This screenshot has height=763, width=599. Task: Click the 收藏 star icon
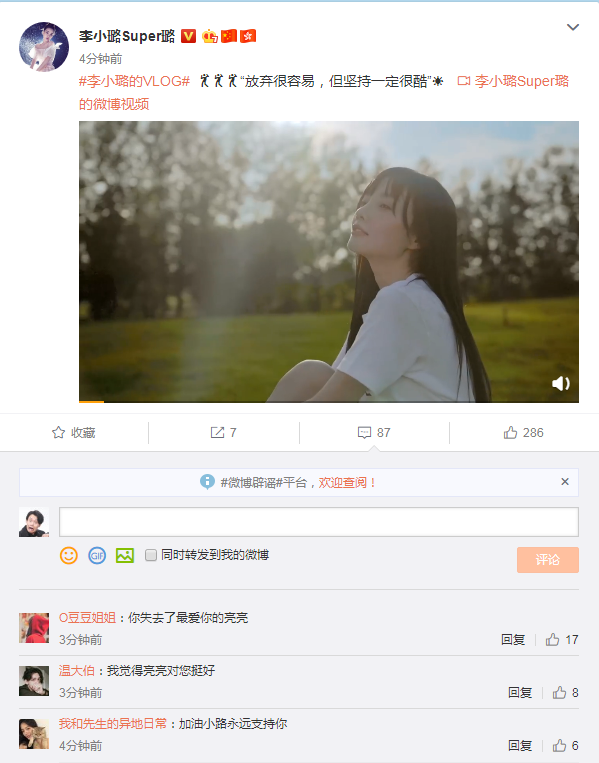click(58, 433)
